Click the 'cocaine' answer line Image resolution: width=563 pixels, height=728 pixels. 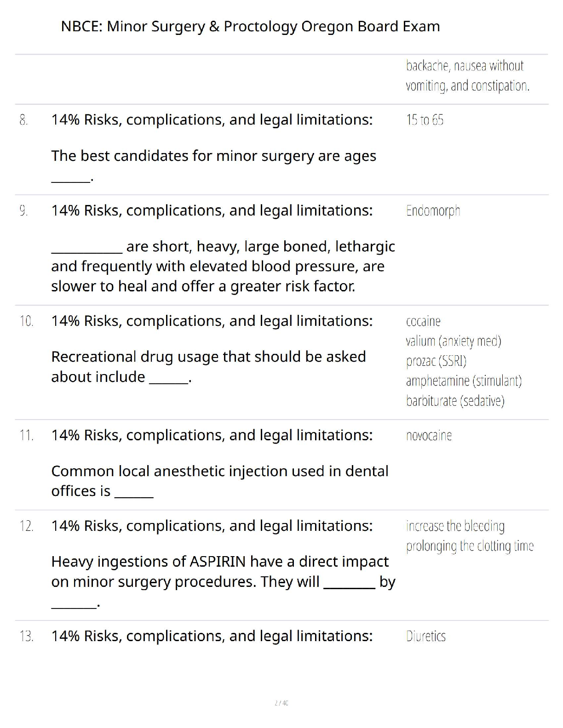(x=423, y=321)
